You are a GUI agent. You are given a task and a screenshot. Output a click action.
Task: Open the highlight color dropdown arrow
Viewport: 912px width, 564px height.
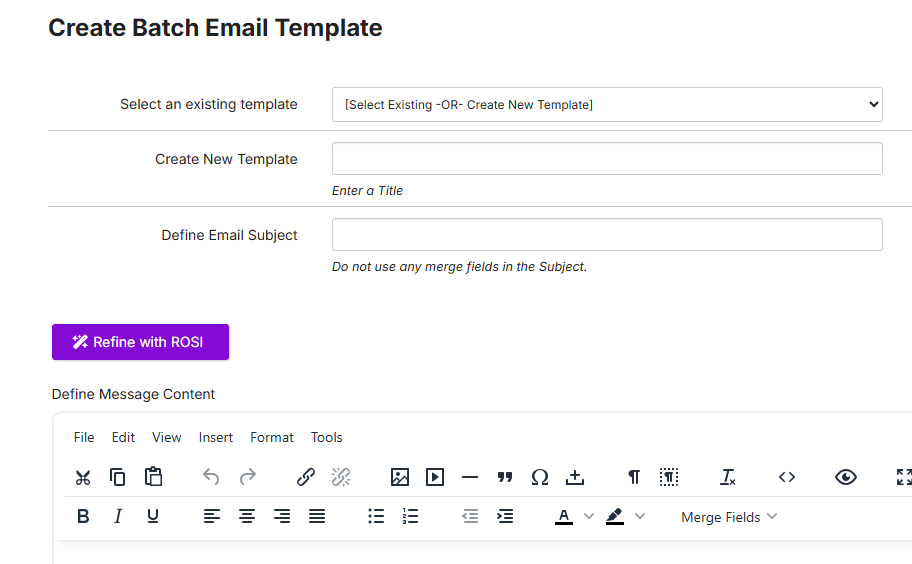point(640,516)
